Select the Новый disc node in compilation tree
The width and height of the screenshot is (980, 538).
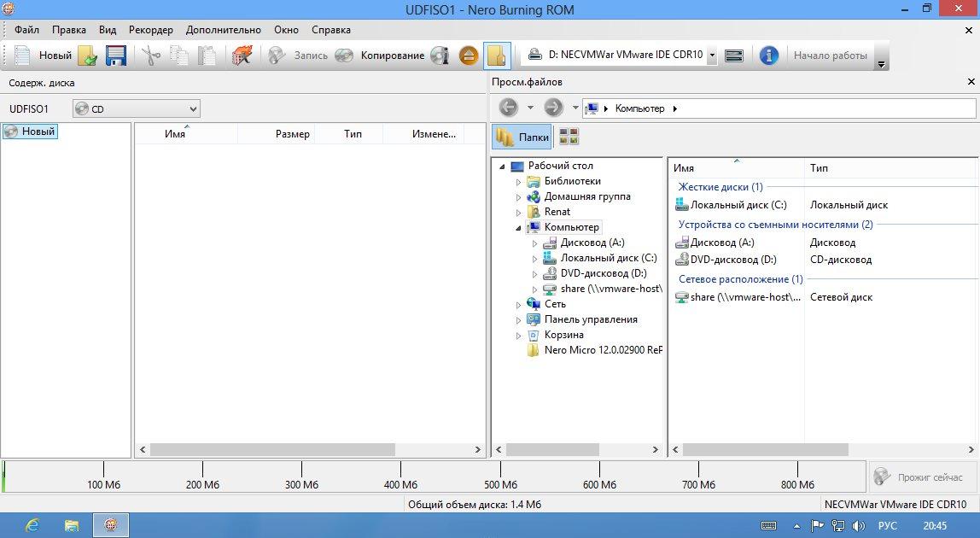point(30,132)
